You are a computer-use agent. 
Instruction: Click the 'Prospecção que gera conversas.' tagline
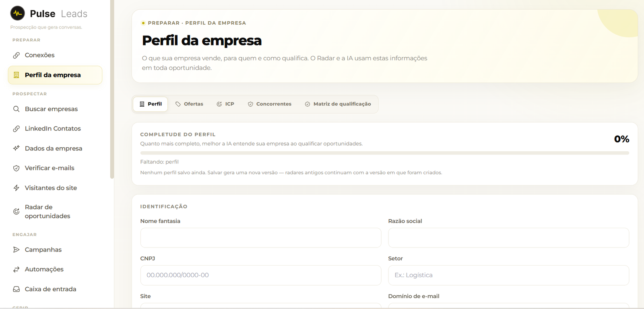pyautogui.click(x=46, y=27)
